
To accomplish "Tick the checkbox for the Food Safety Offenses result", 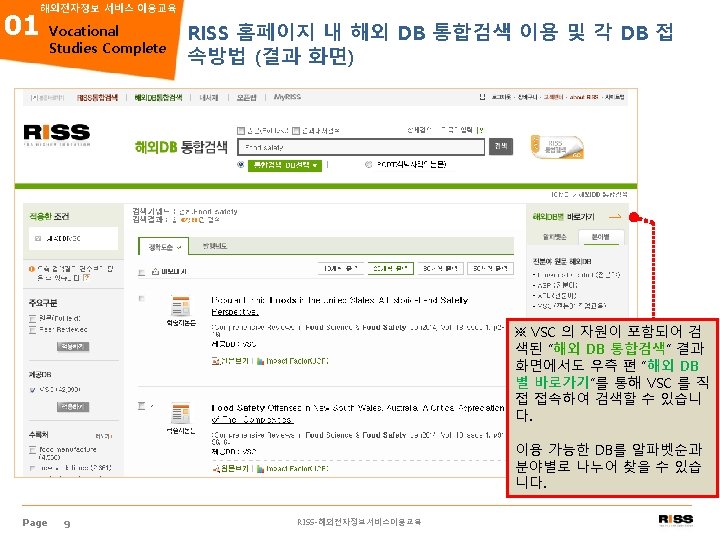I will pyautogui.click(x=141, y=406).
